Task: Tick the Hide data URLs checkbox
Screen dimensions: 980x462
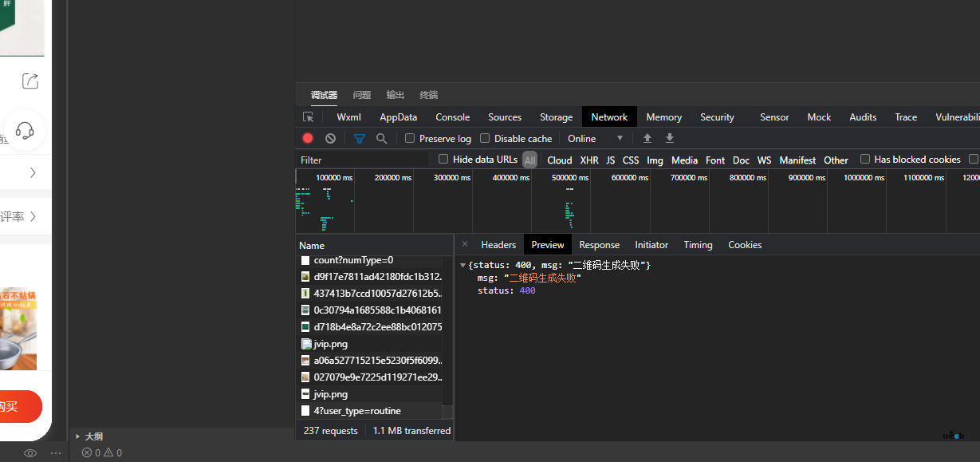Action: 443,159
